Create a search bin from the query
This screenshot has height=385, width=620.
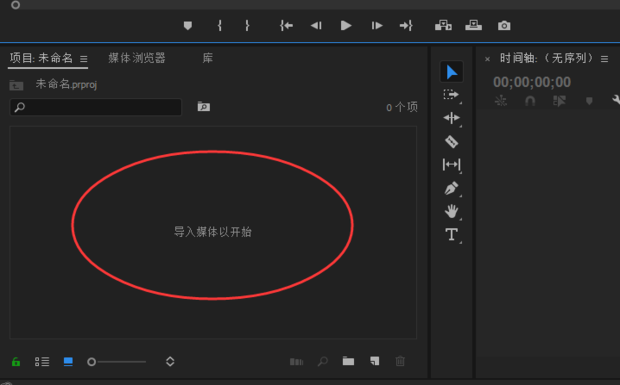pyautogui.click(x=204, y=106)
